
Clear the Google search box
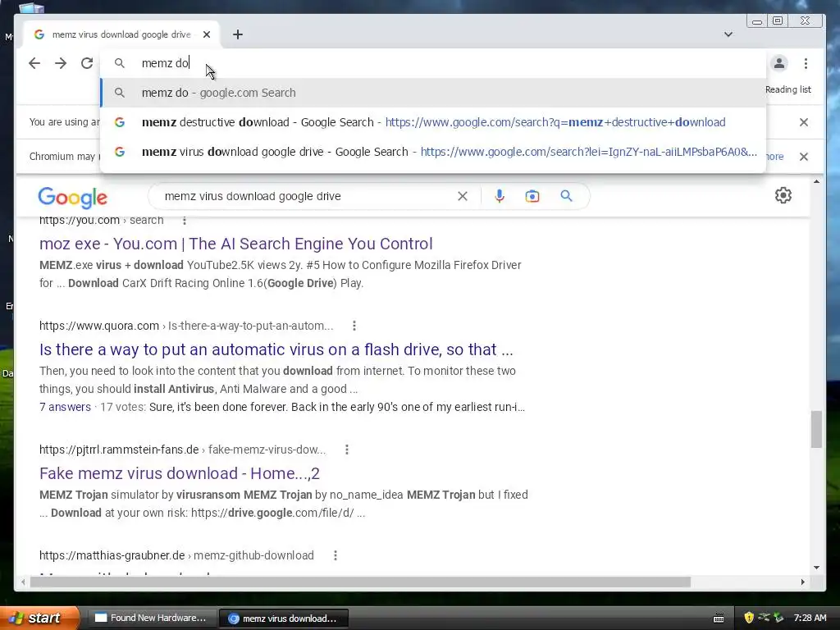[x=463, y=196]
